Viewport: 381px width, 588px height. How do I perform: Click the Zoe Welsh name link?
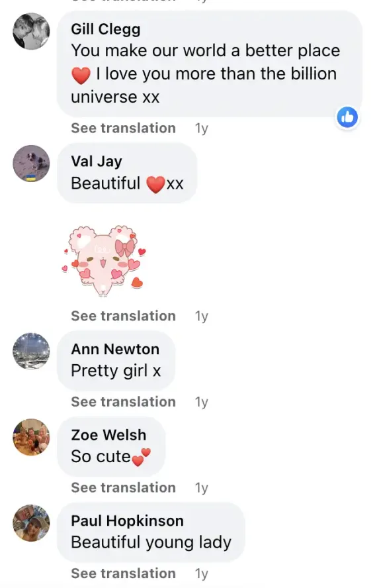108,435
